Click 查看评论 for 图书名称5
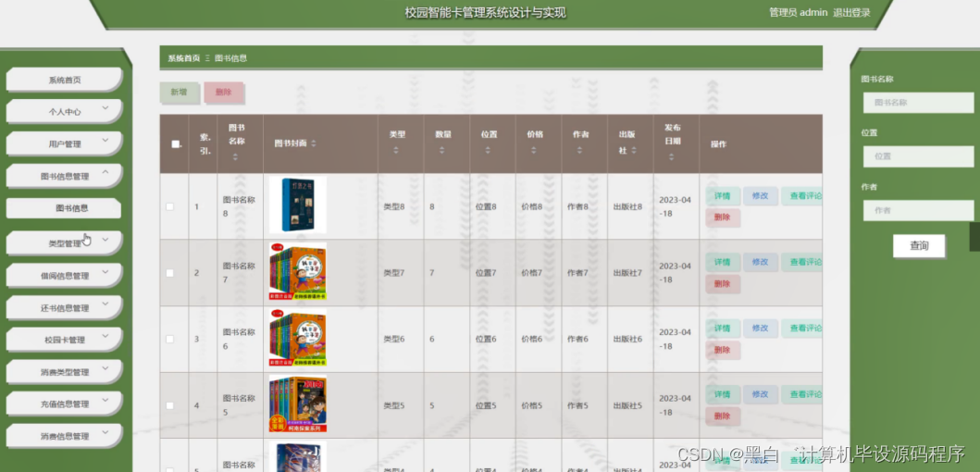Image resolution: width=980 pixels, height=472 pixels. point(802,394)
